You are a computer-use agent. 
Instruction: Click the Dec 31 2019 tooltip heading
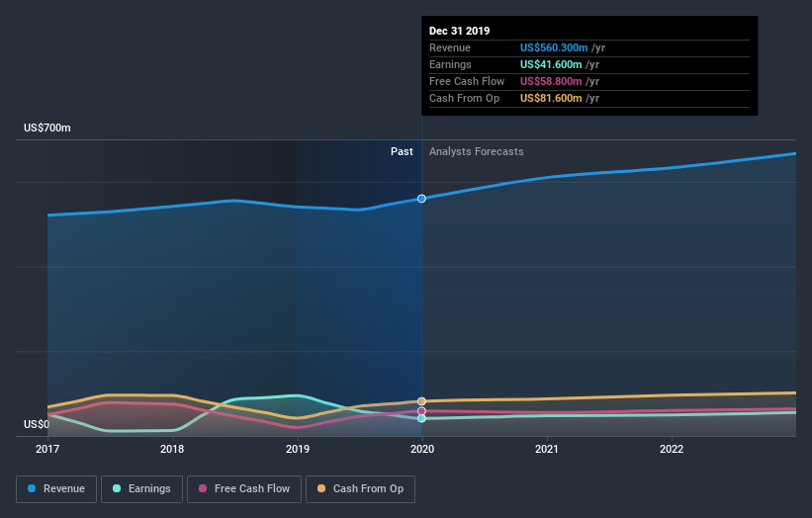tap(459, 31)
